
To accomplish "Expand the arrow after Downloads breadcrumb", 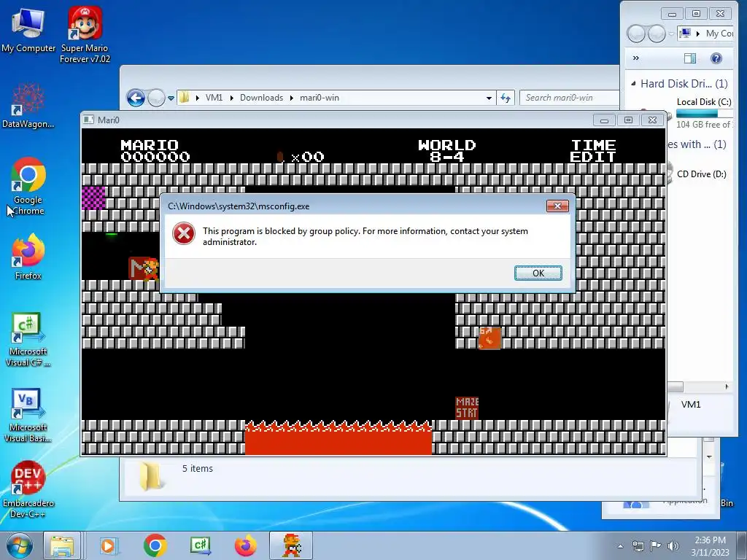I will point(292,98).
